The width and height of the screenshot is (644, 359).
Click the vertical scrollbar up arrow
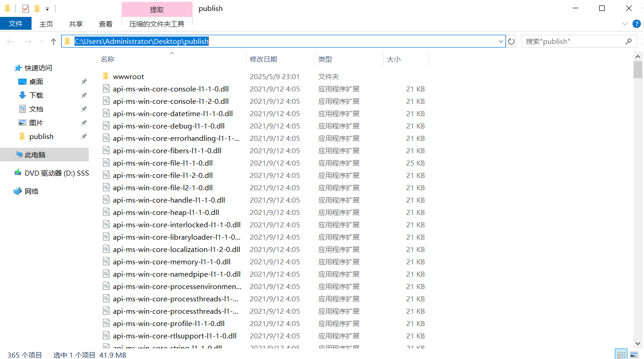pos(638,56)
